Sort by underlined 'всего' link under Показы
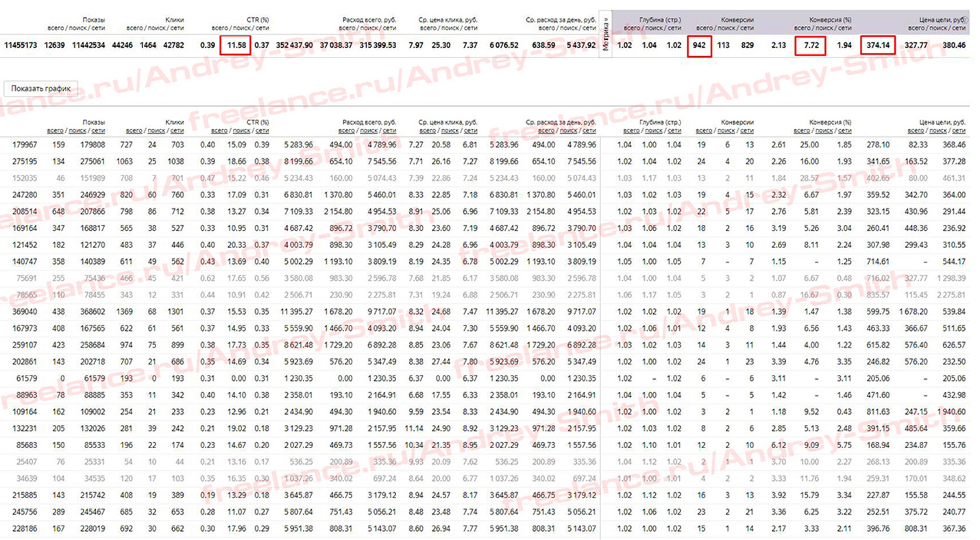Image resolution: width=980 pixels, height=540 pixels. coord(56,130)
